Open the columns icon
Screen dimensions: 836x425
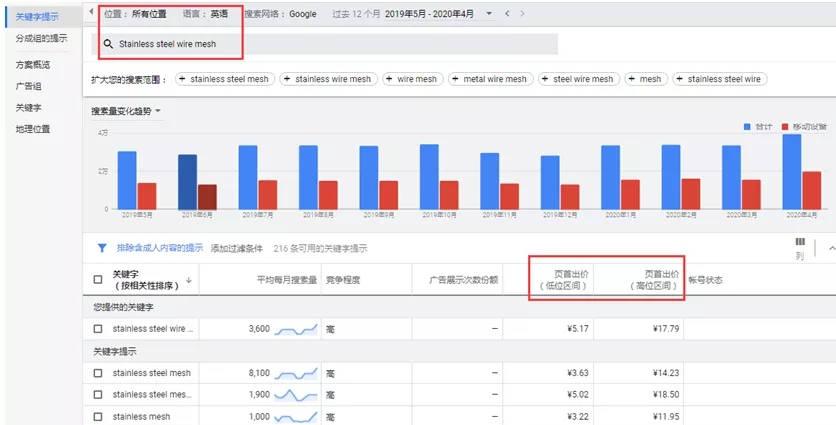pos(800,242)
